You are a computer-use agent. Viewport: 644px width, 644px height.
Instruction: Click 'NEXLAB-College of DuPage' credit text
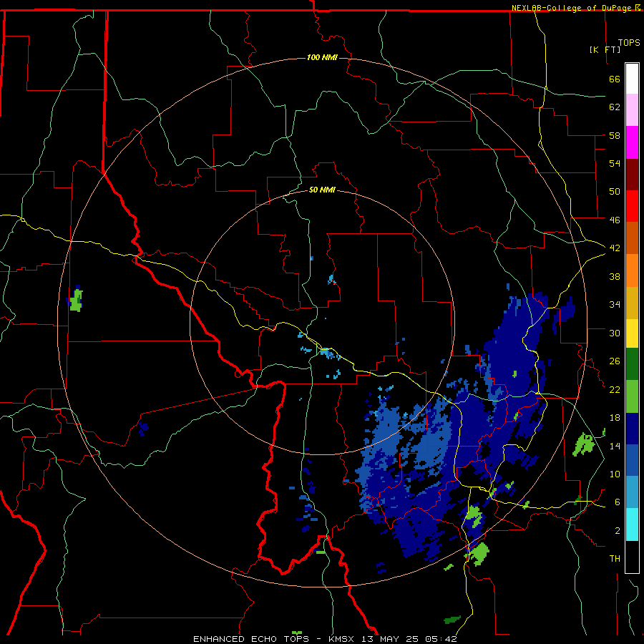[x=572, y=8]
